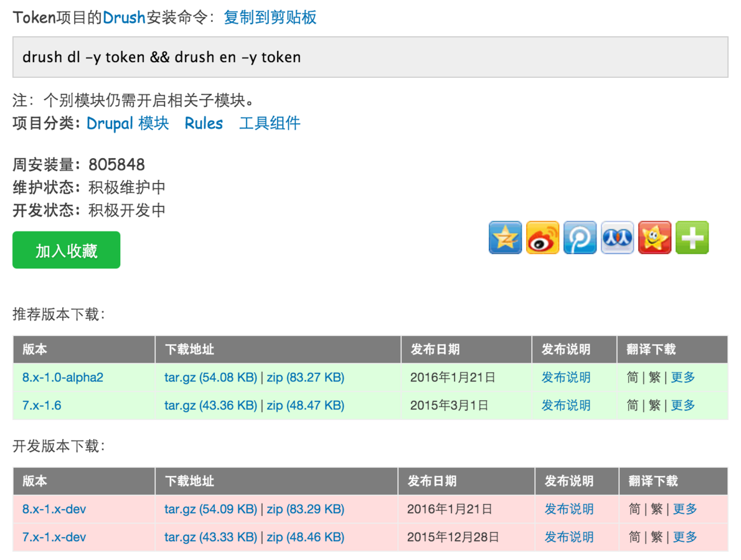741x560 pixels.
Task: Share to Renren icon
Action: (617, 238)
